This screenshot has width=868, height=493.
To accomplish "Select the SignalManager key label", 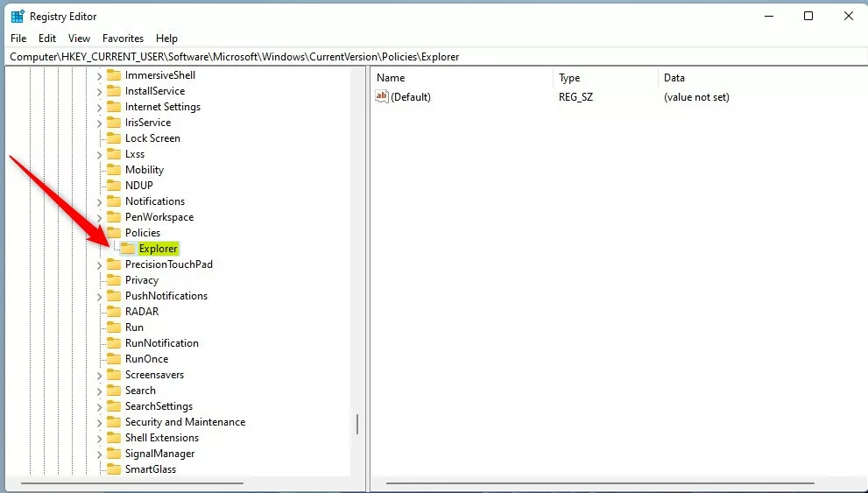I will [159, 454].
